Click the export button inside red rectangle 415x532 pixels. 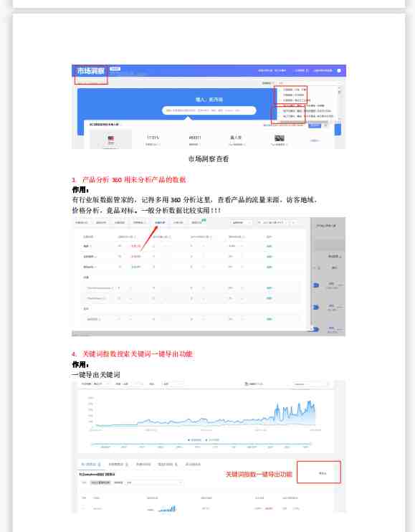pos(323,473)
